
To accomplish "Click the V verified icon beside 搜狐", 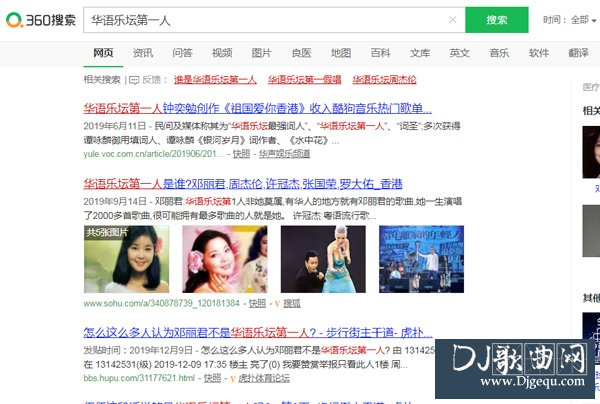I will 277,304.
